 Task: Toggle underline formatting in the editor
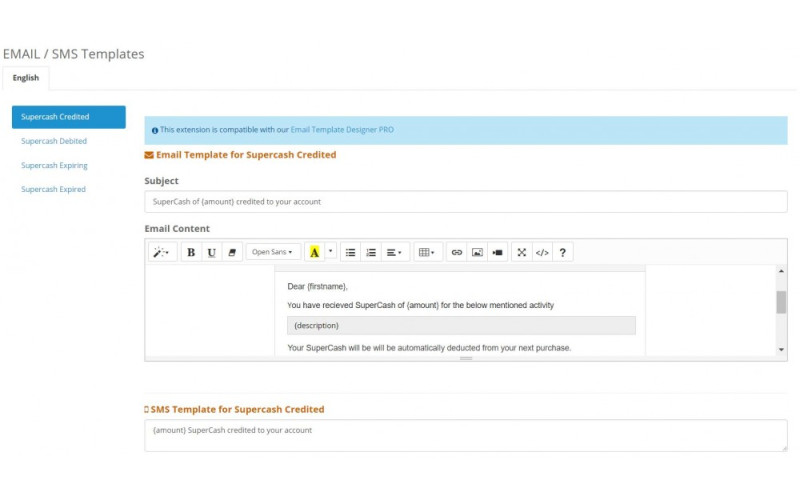pos(211,253)
